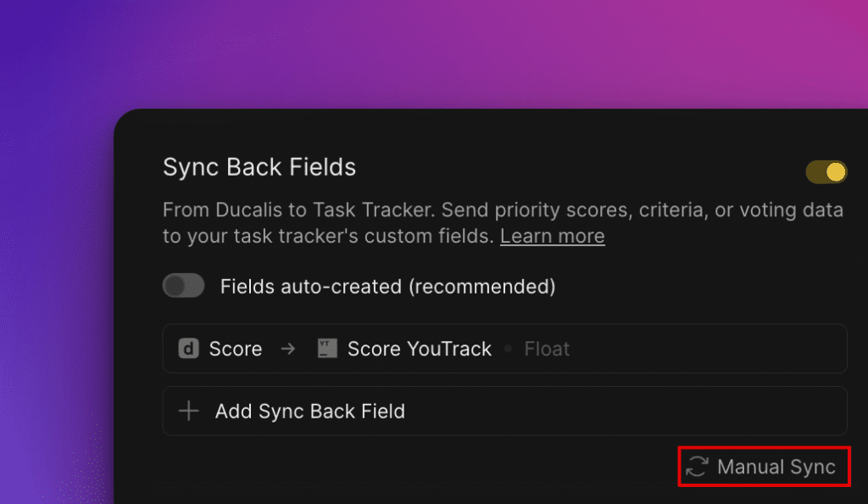Open the Score mapping row at its empty right side
Image resolution: width=868 pixels, height=504 pixels.
pyautogui.click(x=709, y=349)
